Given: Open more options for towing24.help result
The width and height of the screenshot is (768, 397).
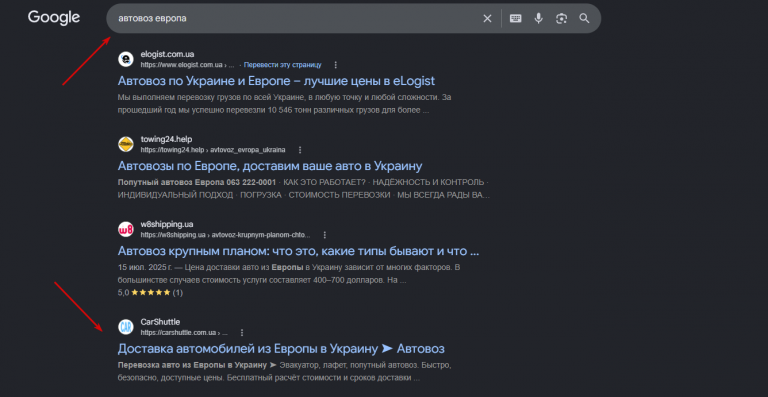Looking at the screenshot, I should (x=300, y=150).
